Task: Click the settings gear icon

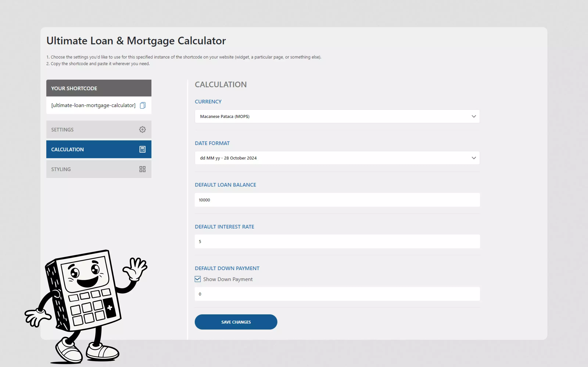Action: pyautogui.click(x=143, y=129)
